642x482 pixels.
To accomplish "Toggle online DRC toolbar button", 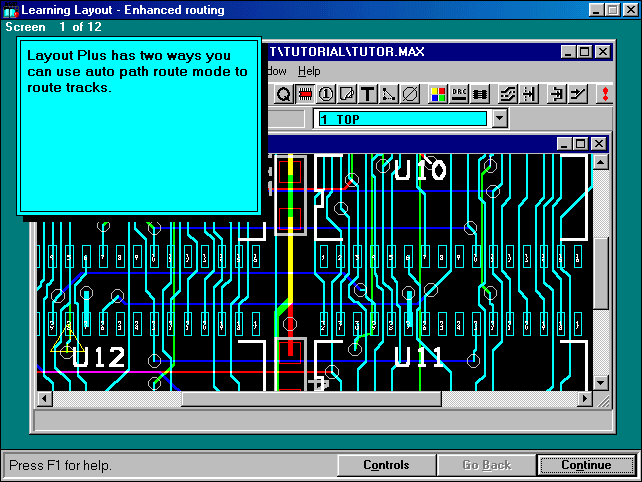I will point(460,95).
